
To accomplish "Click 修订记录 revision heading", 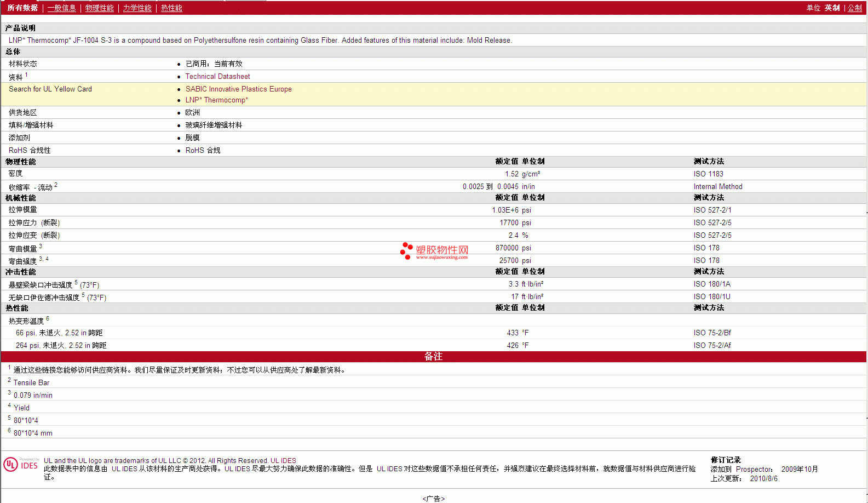I will pyautogui.click(x=726, y=460).
